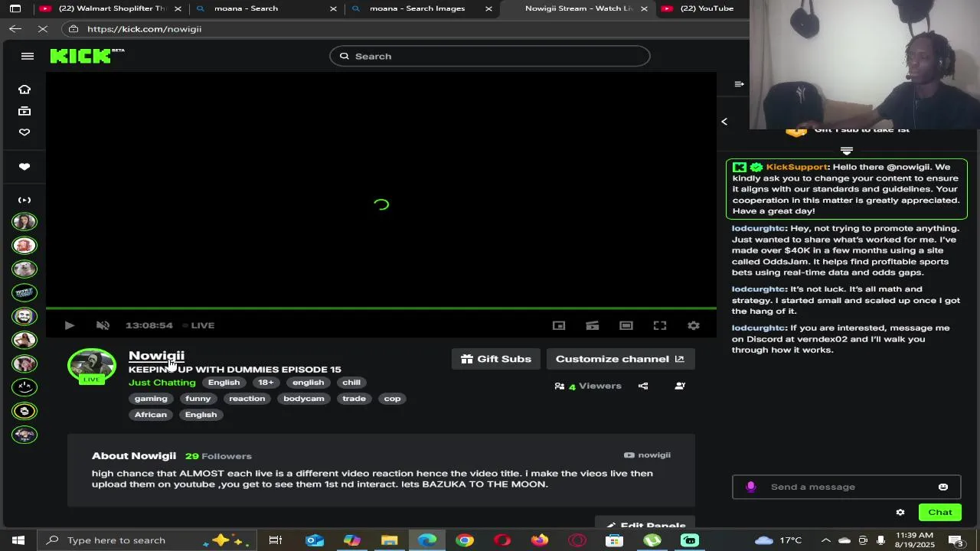Click the live channels broadcast icon

[x=24, y=200]
